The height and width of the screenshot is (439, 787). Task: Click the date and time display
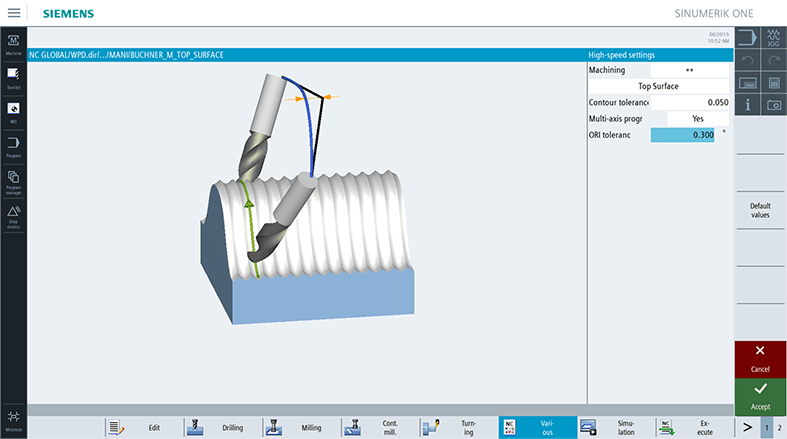coord(718,38)
